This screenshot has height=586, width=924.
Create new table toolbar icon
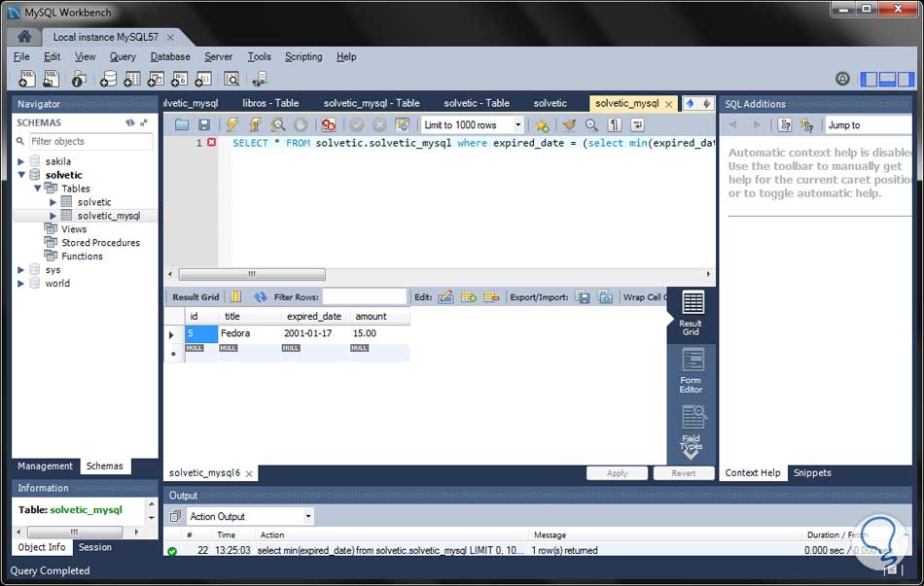click(x=132, y=79)
